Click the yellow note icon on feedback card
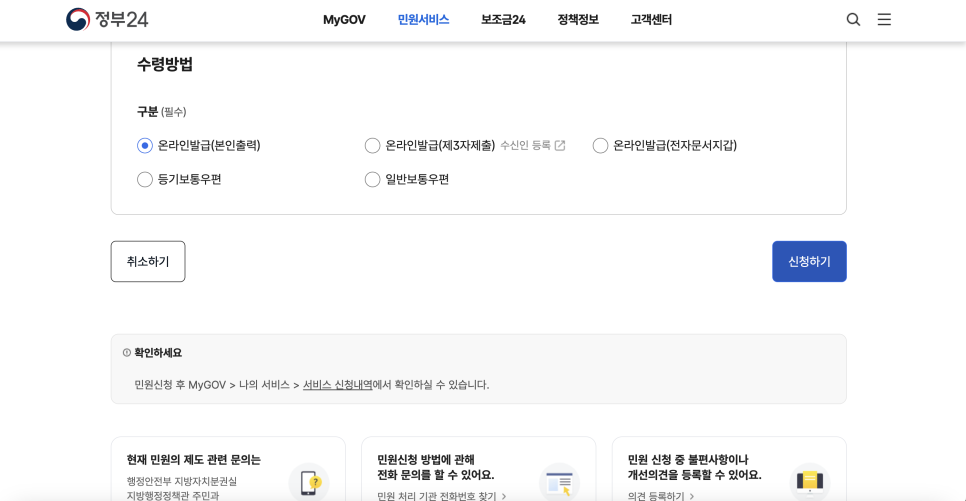966x501 pixels. 810,481
